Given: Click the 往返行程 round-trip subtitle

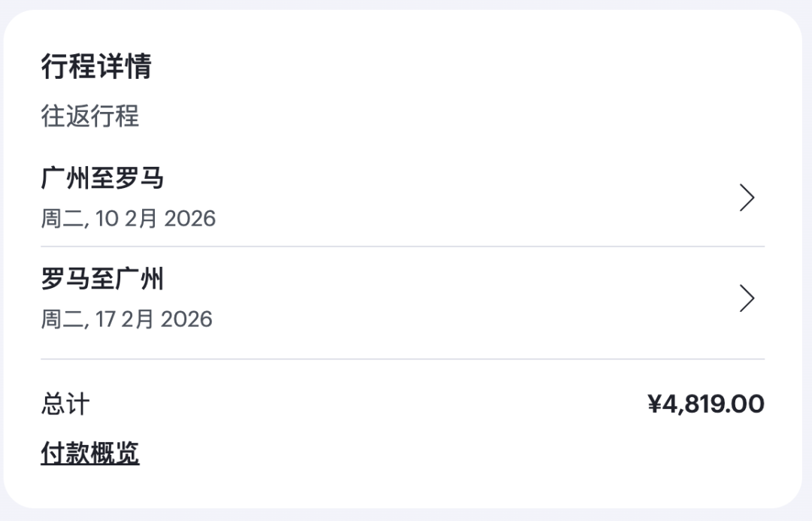Looking at the screenshot, I should click(x=90, y=117).
